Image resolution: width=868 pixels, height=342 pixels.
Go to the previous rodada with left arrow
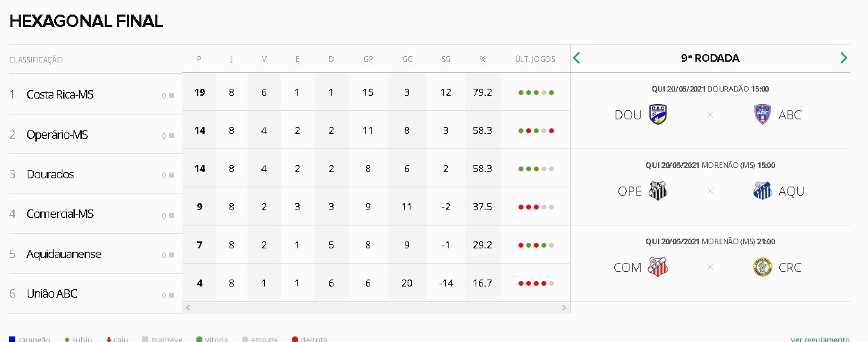pos(577,58)
